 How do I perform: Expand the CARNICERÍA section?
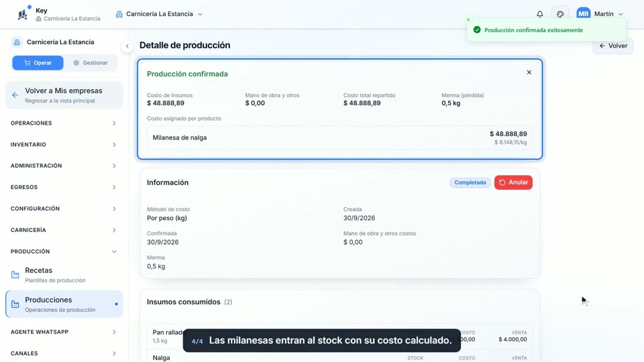point(64,230)
